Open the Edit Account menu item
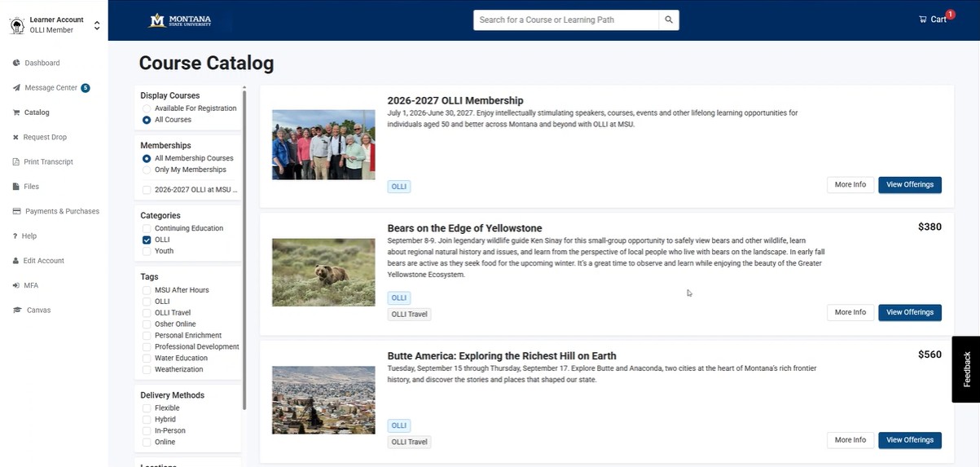This screenshot has width=980, height=467. [44, 261]
